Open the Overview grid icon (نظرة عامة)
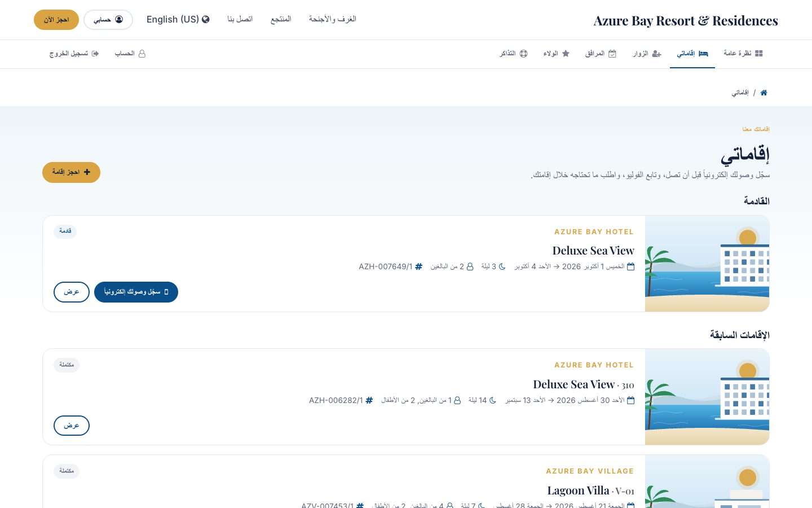812x508 pixels. pos(759,54)
